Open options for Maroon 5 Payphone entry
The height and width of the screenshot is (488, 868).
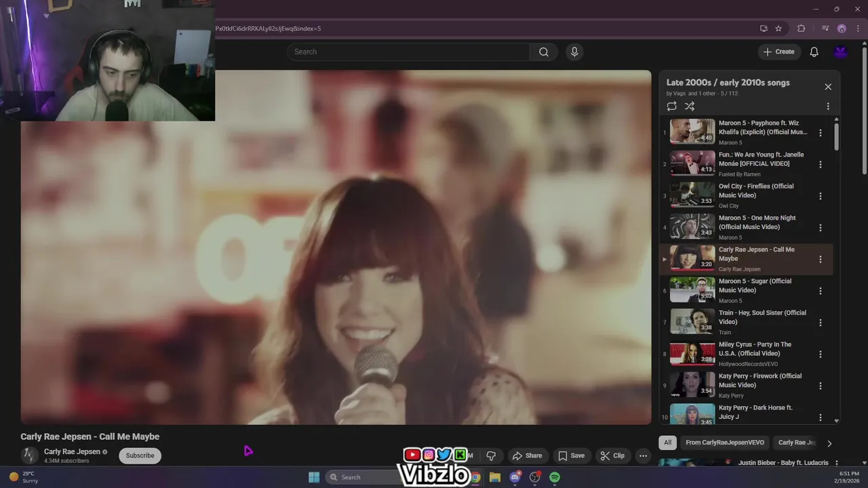tap(821, 133)
